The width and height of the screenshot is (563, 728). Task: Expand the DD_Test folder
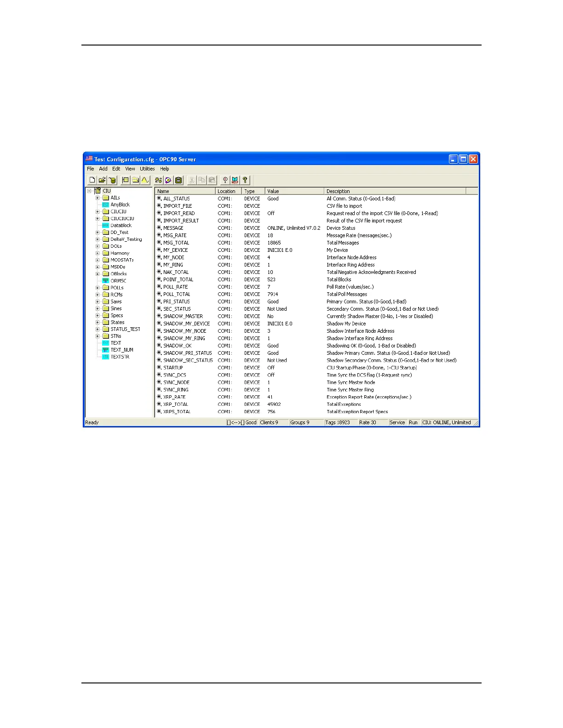click(x=98, y=232)
